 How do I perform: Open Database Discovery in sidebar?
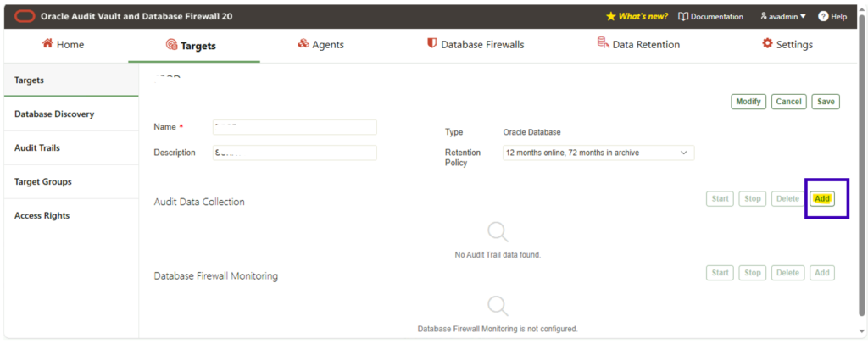pos(71,114)
